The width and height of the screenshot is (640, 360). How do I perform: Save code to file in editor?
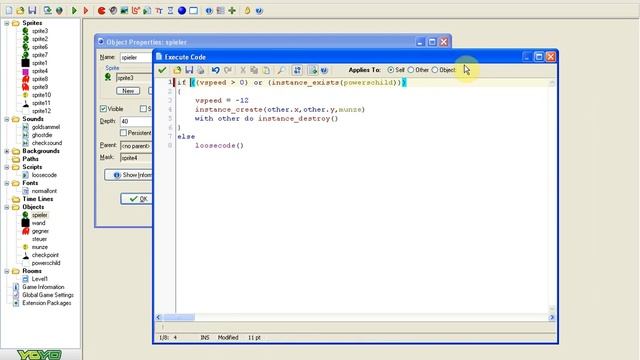189,70
